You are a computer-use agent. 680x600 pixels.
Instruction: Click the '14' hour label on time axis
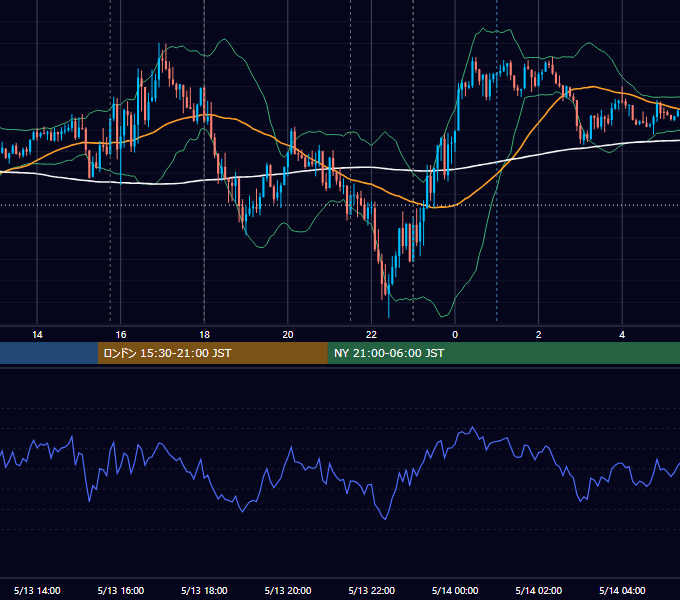[37, 335]
